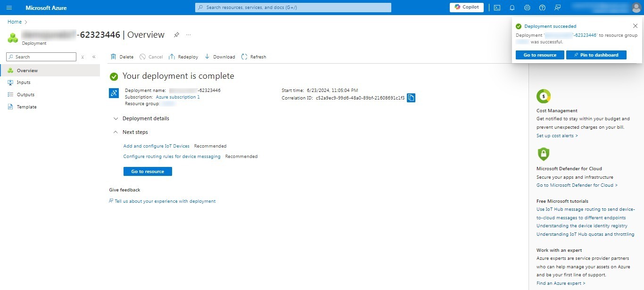The image size is (644, 290).
Task: Open the portal hamburger menu
Action: tap(9, 8)
